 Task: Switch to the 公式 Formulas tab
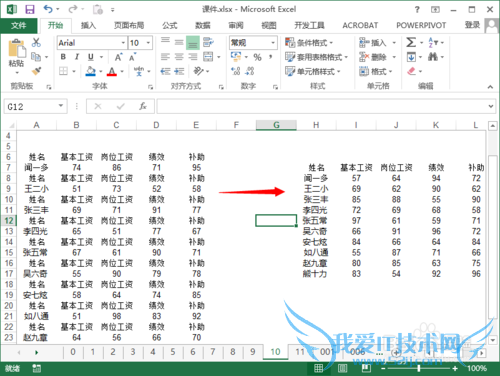point(170,25)
